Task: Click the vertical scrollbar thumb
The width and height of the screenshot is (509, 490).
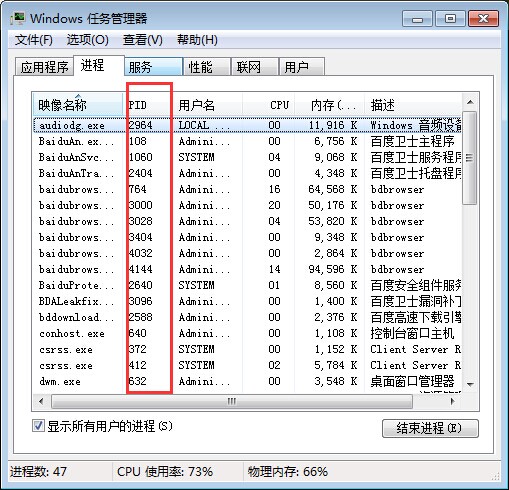Action: [x=470, y=158]
